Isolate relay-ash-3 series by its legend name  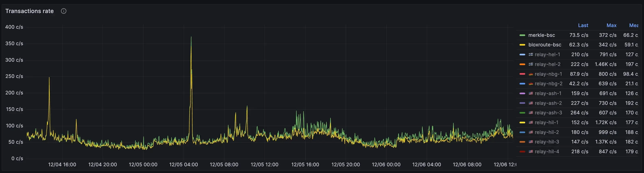[x=548, y=113]
